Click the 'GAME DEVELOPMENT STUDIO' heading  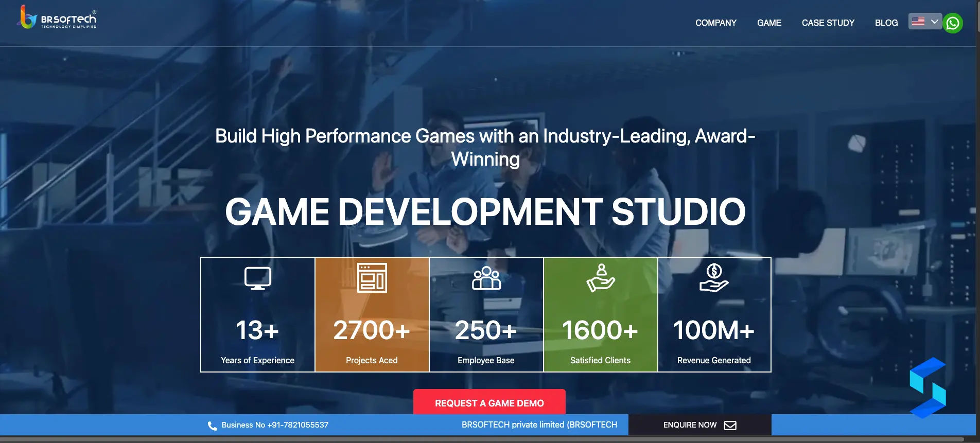[x=485, y=211]
